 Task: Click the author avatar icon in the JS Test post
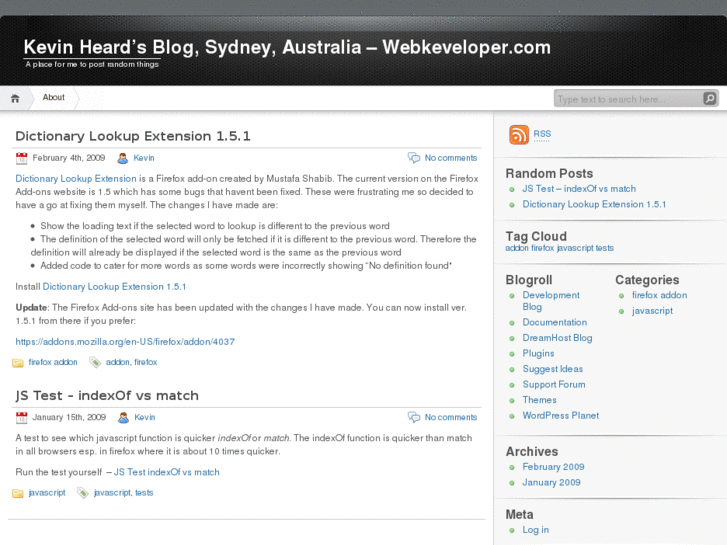(x=123, y=417)
